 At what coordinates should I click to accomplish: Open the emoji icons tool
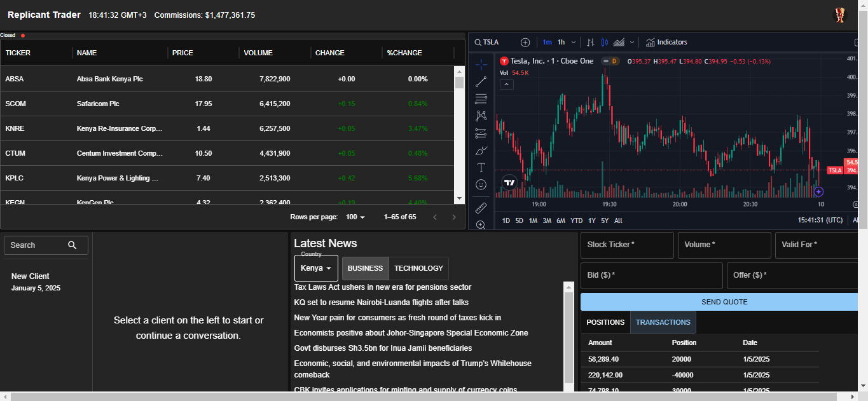[x=481, y=185]
